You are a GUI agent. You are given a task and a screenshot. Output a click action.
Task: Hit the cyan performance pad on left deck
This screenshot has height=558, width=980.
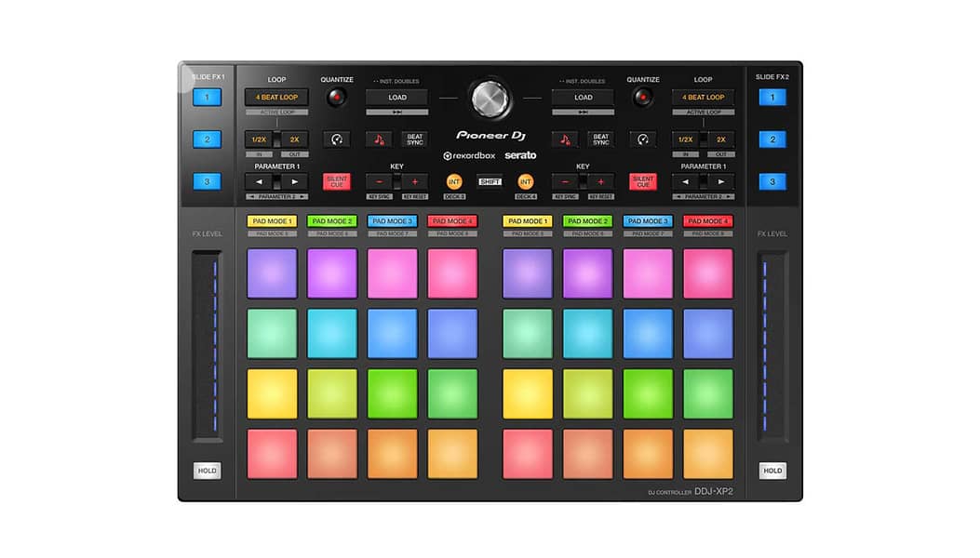click(x=332, y=334)
